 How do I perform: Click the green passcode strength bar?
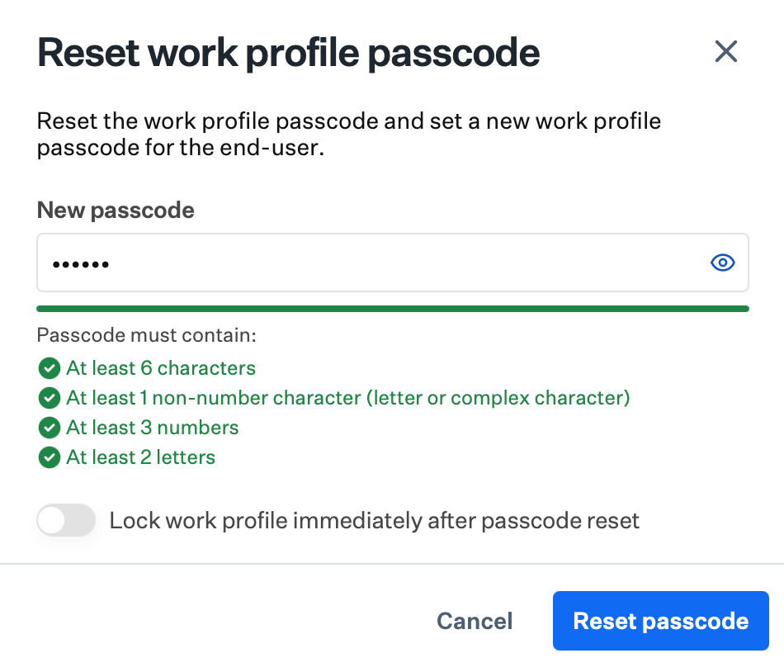392,309
